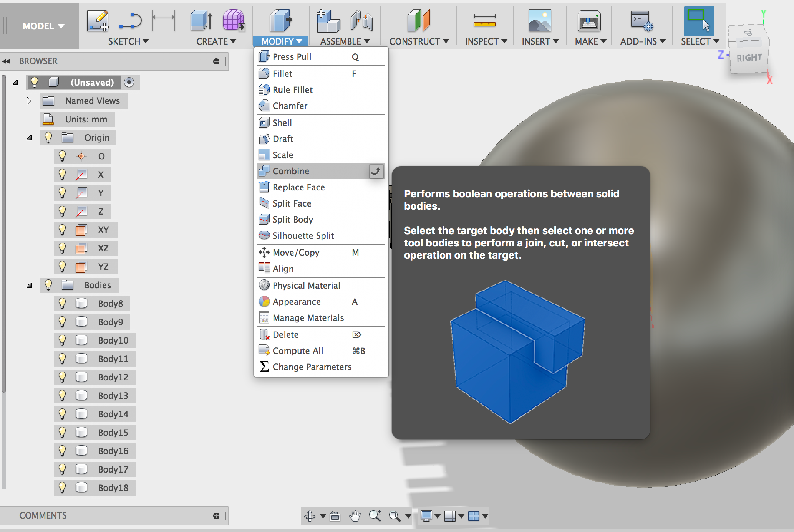Click the Joint icon in Assemble
The height and width of the screenshot is (532, 794).
pyautogui.click(x=361, y=21)
